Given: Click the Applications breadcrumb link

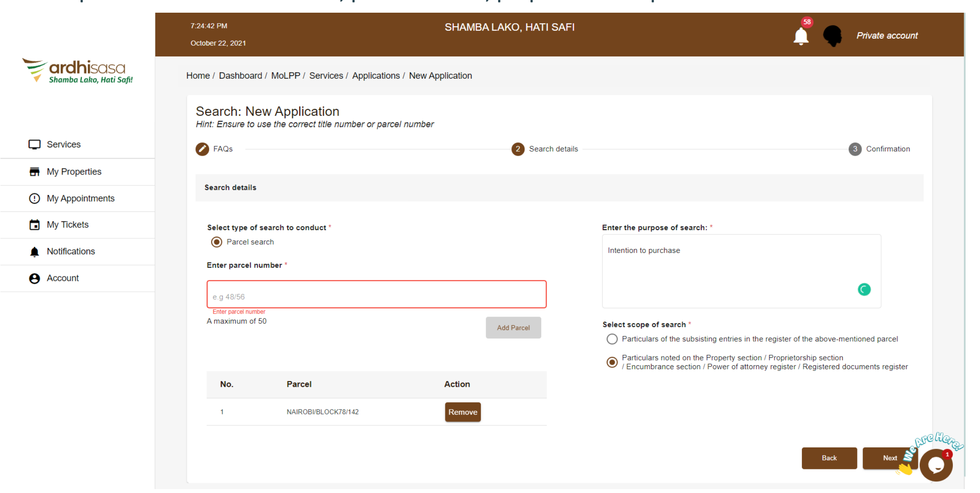Looking at the screenshot, I should pos(376,76).
